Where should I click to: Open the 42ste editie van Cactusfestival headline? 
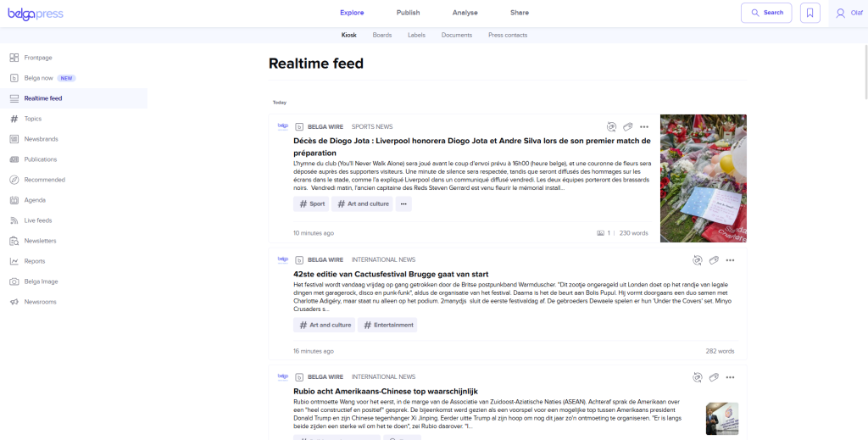click(391, 274)
